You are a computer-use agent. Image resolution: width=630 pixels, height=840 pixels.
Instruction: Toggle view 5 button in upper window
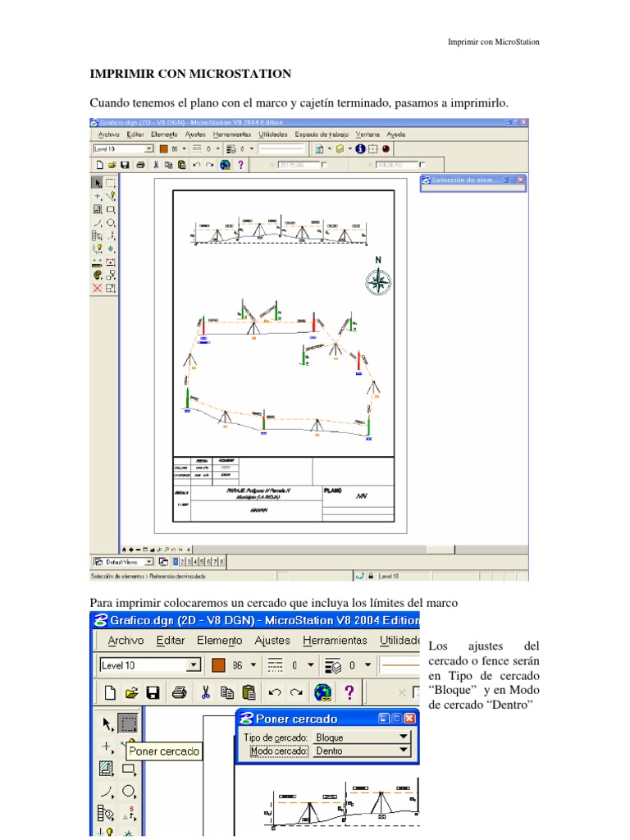click(x=202, y=562)
